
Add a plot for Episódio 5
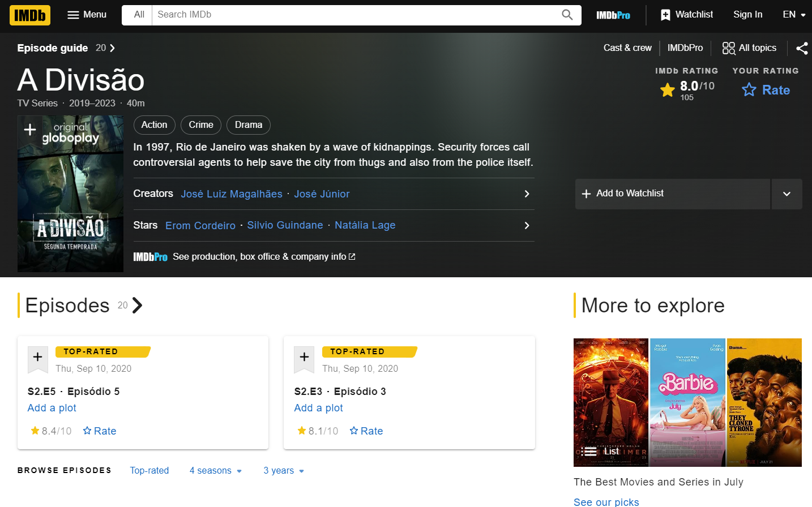tap(52, 408)
